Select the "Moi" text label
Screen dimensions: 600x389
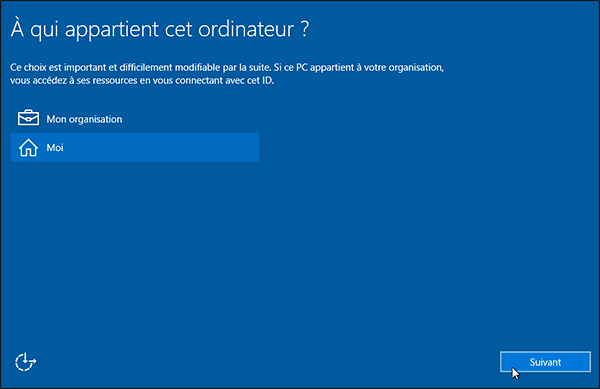coord(55,148)
